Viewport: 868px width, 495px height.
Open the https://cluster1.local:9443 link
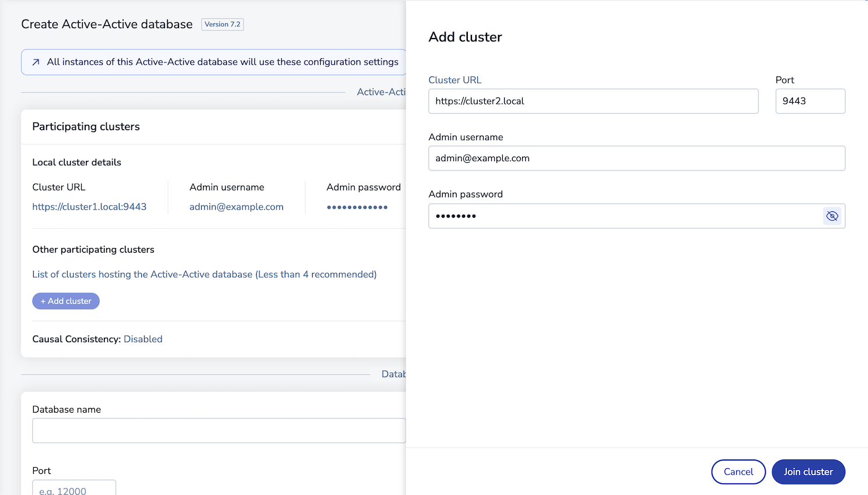(89, 207)
